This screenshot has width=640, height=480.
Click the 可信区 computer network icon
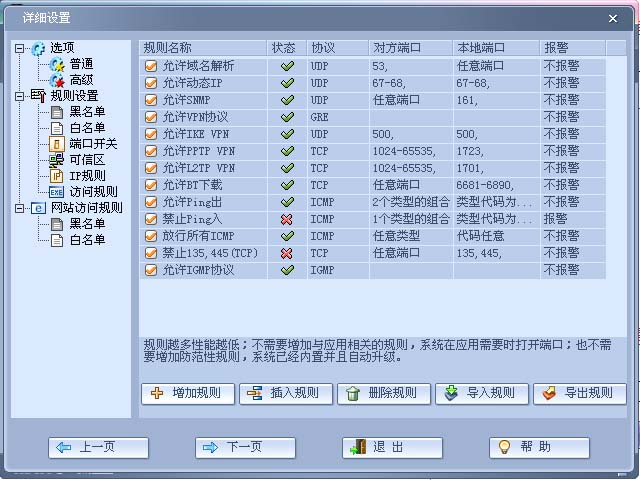(56, 160)
